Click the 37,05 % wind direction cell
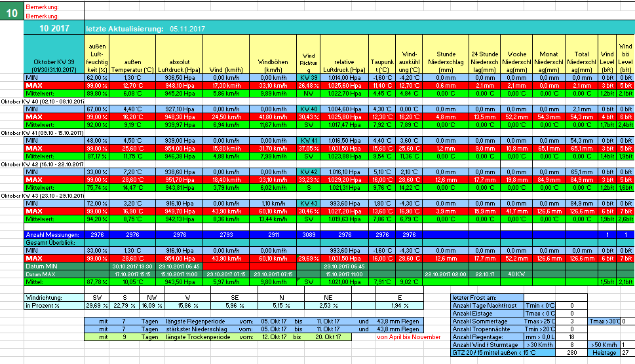The height and width of the screenshot is (364, 635). point(309,149)
